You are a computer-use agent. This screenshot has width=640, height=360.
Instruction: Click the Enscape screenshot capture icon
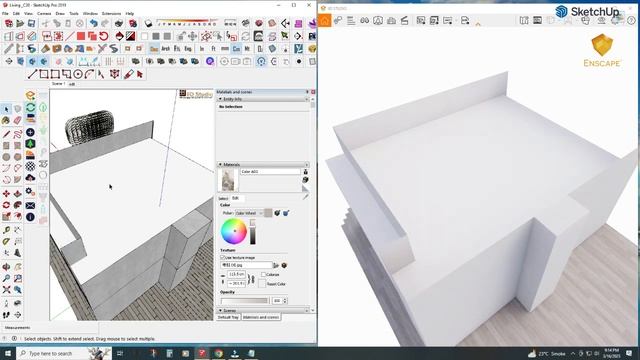421,20
